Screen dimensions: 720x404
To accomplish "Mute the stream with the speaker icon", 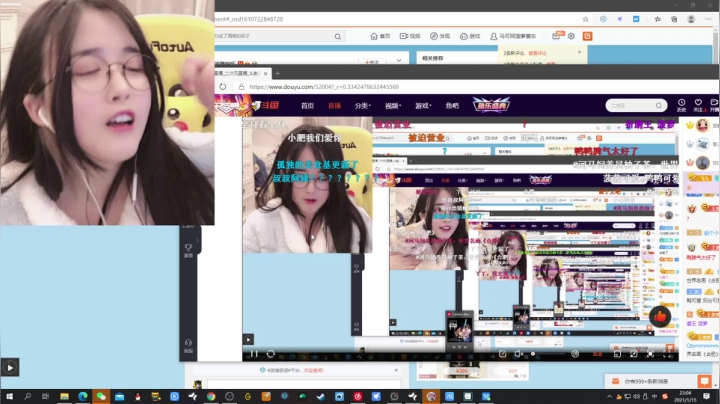I will click(518, 354).
